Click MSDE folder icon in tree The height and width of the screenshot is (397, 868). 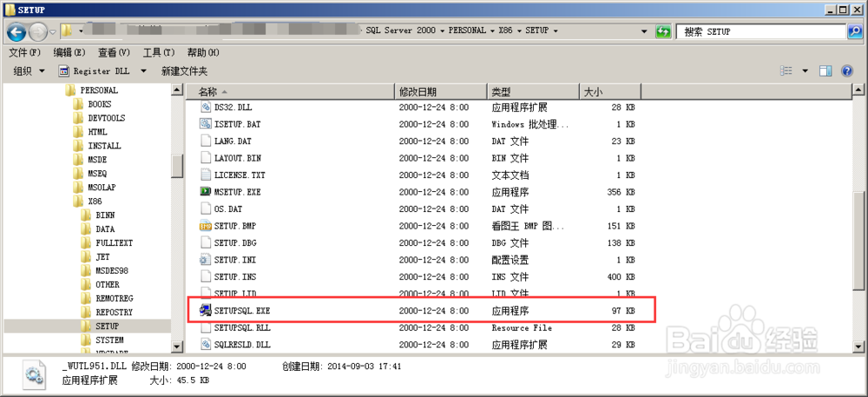click(78, 160)
